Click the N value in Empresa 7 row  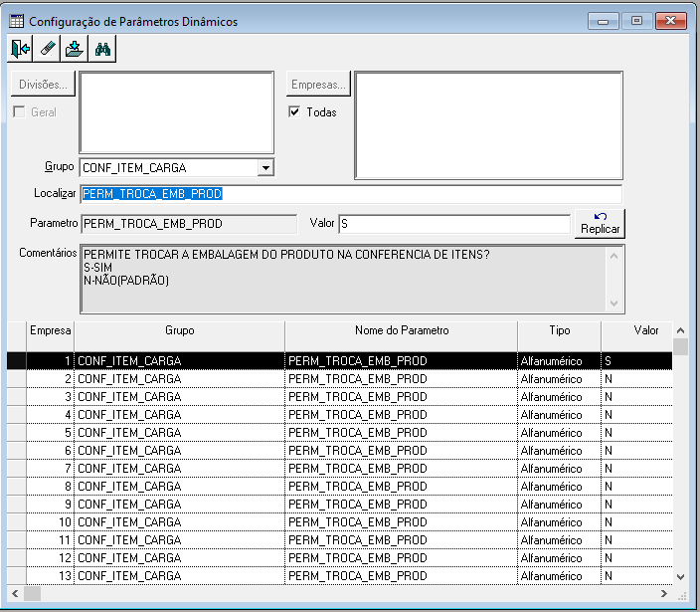609,468
